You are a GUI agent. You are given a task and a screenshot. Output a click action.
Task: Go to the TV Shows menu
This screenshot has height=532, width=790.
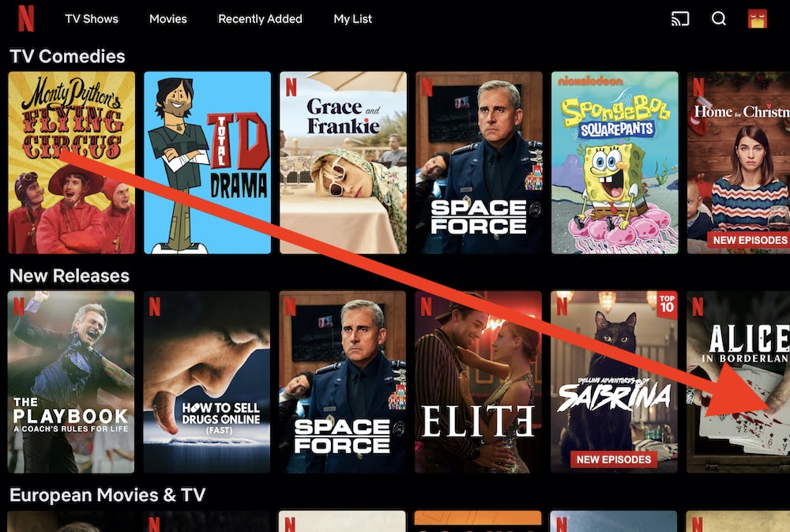91,19
